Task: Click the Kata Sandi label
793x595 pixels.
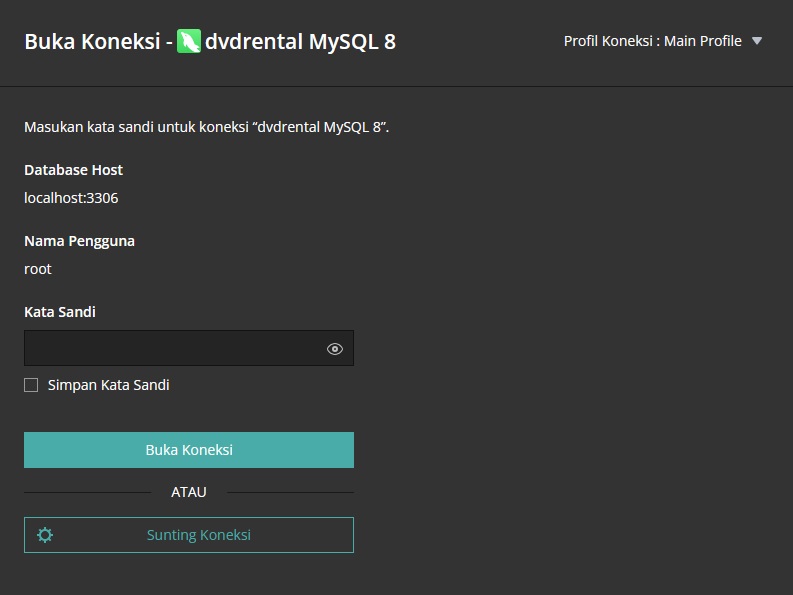Action: [60, 312]
